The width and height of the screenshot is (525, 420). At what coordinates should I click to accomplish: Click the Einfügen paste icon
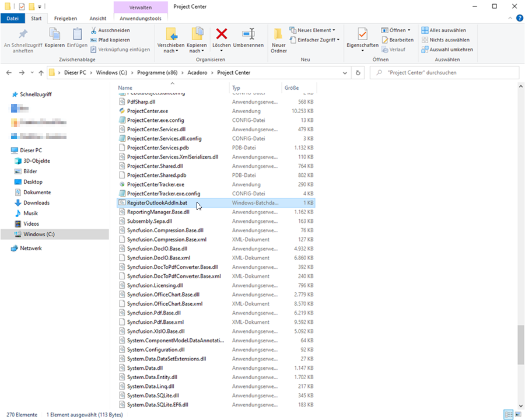[77, 34]
